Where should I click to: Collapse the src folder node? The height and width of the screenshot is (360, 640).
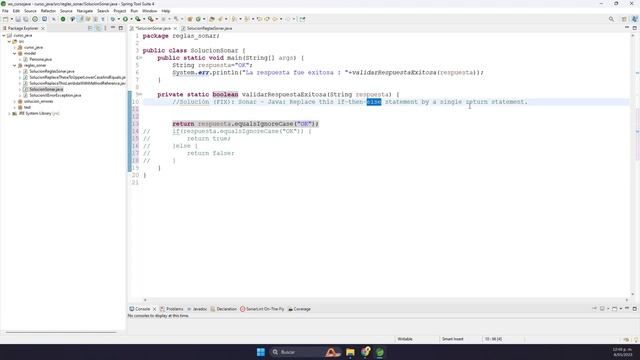[9, 42]
